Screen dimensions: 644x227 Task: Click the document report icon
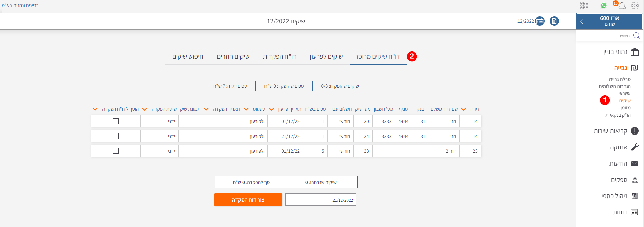554,21
